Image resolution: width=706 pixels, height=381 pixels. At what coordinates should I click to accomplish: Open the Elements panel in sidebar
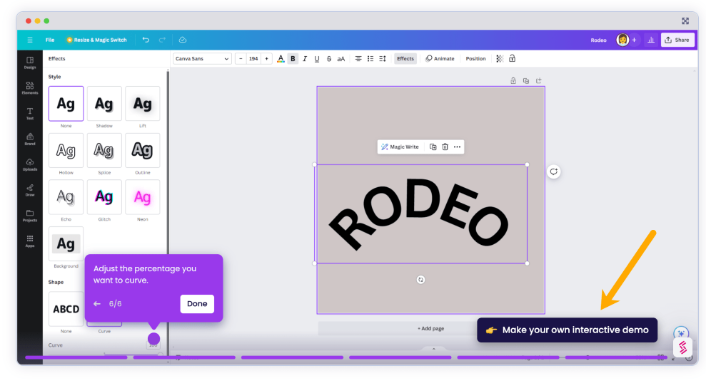coord(30,88)
